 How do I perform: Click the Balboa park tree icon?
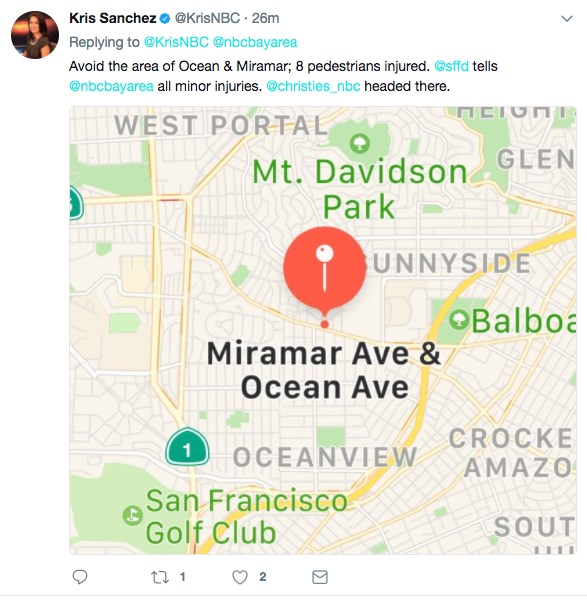pos(459,320)
